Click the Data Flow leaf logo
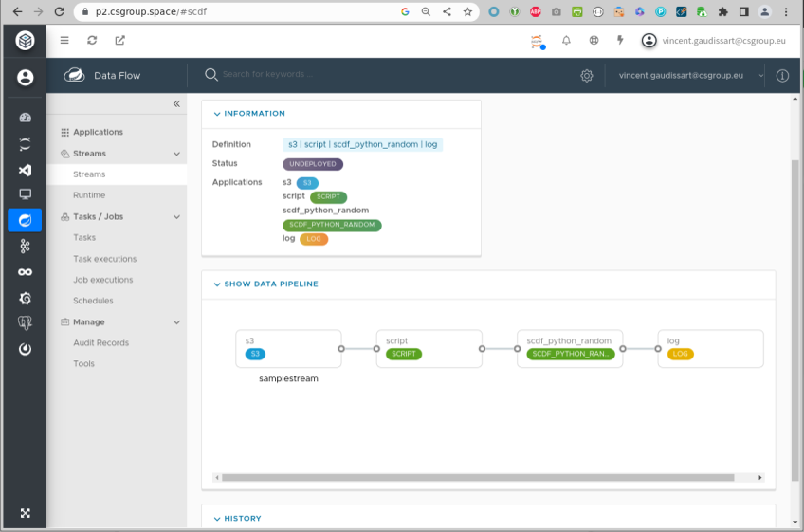The height and width of the screenshot is (532, 804). click(x=74, y=76)
